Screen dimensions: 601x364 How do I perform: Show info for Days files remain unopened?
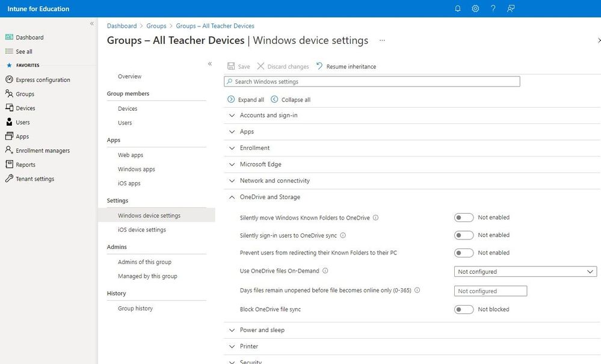(417, 290)
